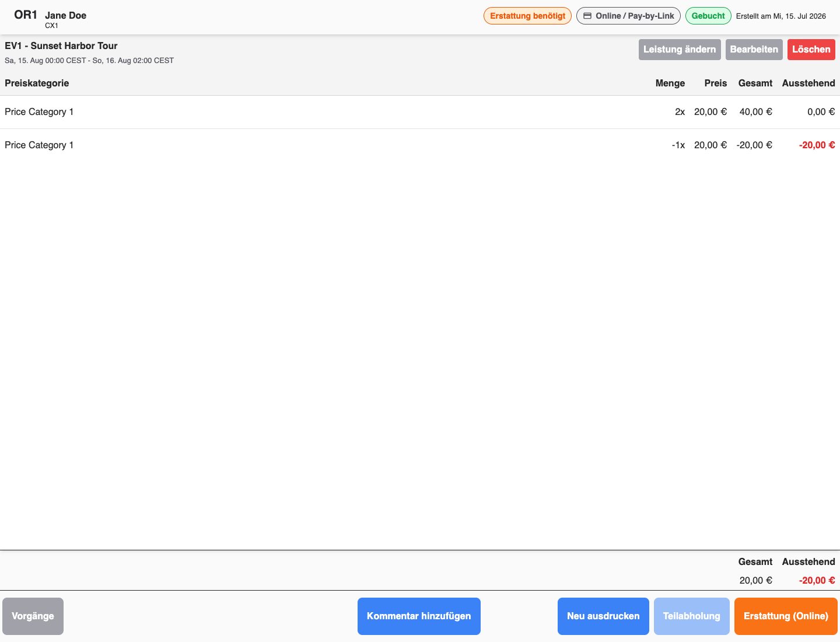Viewport: 840px width, 642px height.
Task: Click the Menge column header
Action: click(x=670, y=83)
